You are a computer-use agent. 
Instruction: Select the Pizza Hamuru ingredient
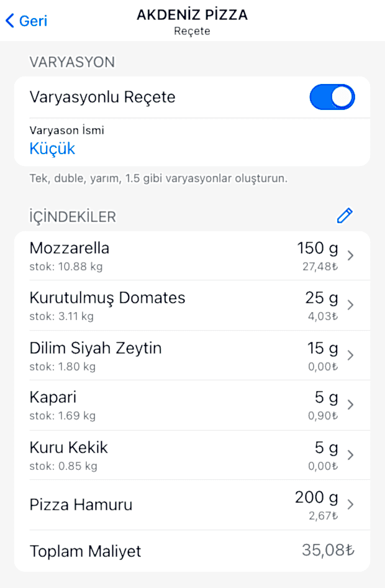(x=81, y=504)
